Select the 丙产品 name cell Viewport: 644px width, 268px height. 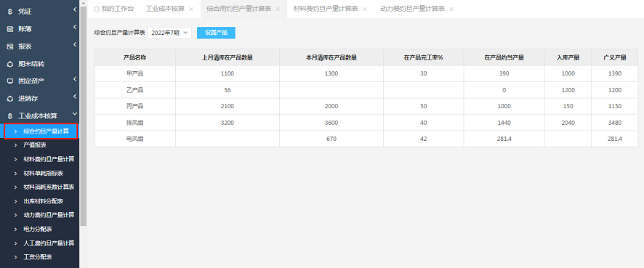(x=135, y=106)
